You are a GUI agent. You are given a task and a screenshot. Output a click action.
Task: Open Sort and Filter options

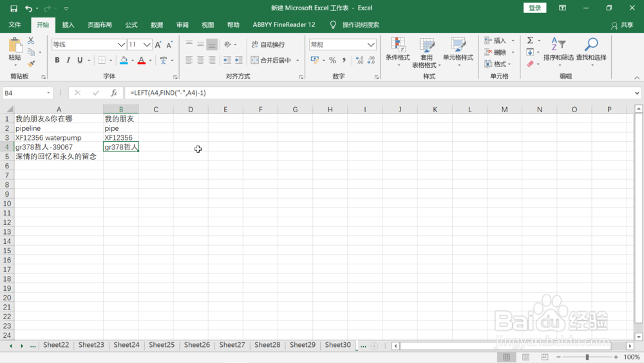(x=558, y=52)
